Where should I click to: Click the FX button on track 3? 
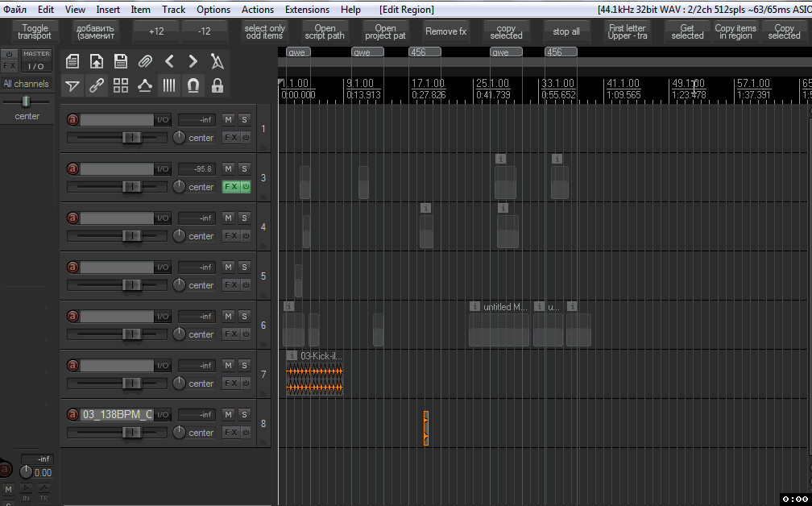231,186
